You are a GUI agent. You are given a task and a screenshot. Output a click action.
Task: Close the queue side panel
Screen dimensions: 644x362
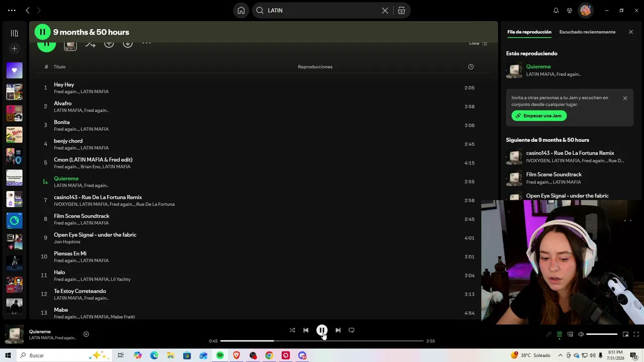631,32
